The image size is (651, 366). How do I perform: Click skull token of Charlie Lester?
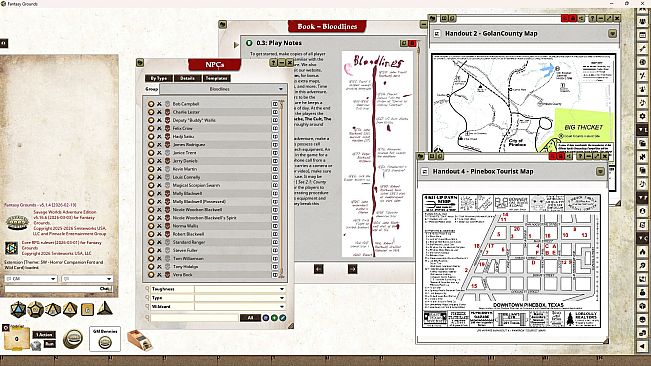(167, 112)
